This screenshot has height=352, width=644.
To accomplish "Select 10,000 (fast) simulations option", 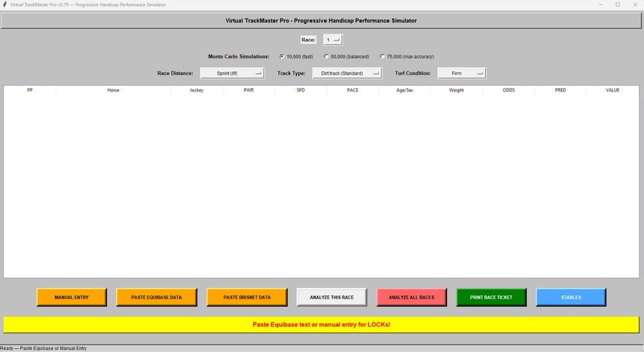I will coord(282,57).
